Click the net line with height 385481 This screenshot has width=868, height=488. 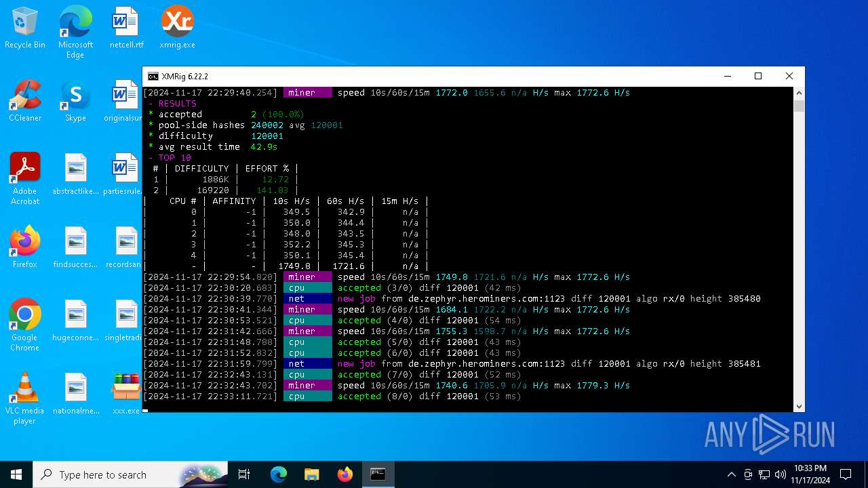click(452, 364)
